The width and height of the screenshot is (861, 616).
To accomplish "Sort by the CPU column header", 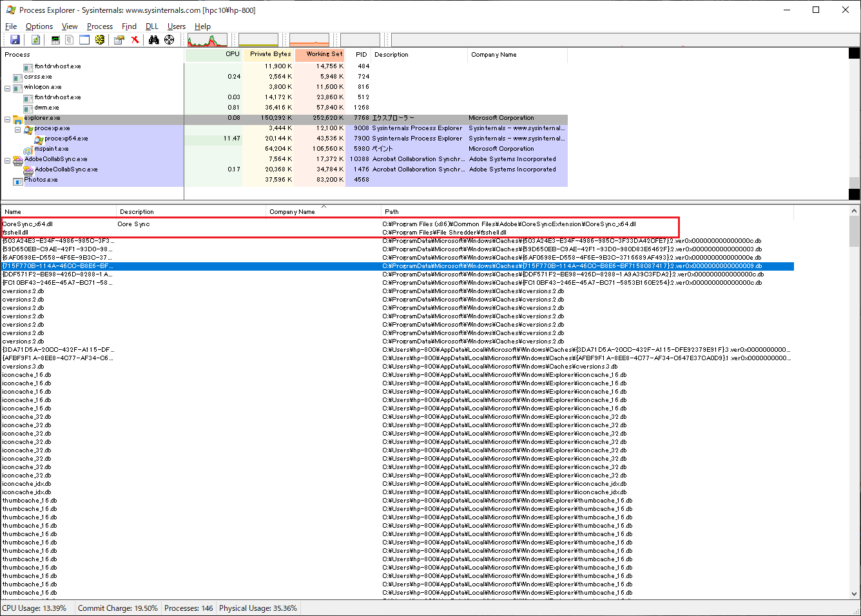I will pos(213,55).
